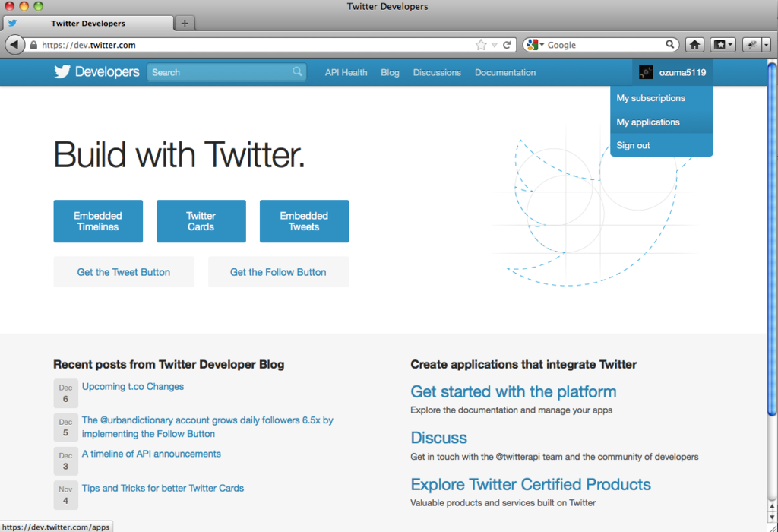The height and width of the screenshot is (532, 778).
Task: Open Embedded Timelines button
Action: (98, 221)
